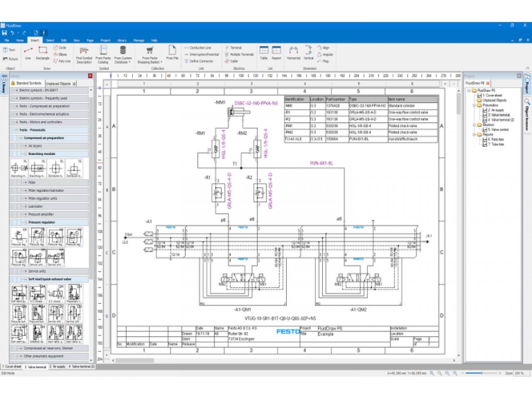Collapse the Pneumatics node in project tree
Screen dimensions: 532x399
tap(474, 105)
